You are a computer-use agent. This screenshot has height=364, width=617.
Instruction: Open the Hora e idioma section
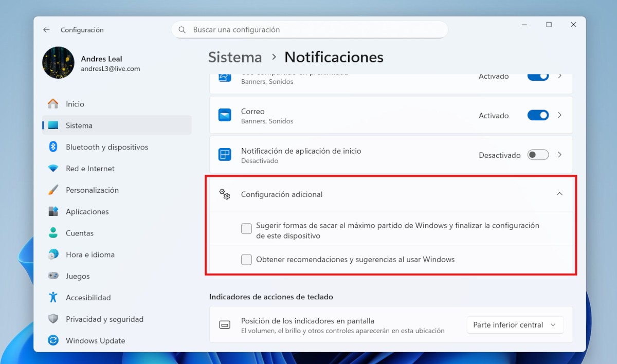point(90,254)
